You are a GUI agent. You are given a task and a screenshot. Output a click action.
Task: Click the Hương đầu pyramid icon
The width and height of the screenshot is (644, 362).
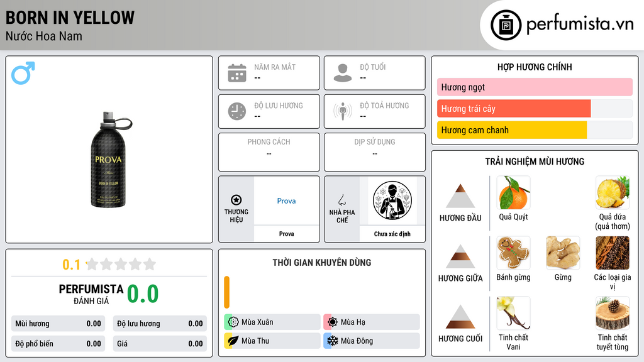click(x=460, y=196)
